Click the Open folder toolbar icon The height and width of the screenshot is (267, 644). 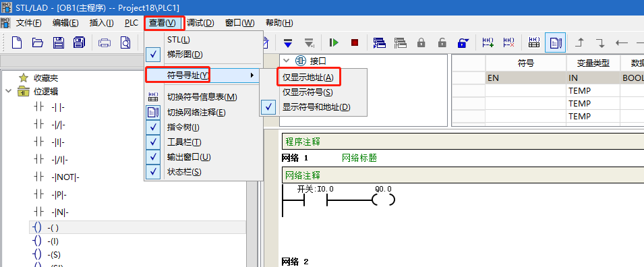click(38, 42)
